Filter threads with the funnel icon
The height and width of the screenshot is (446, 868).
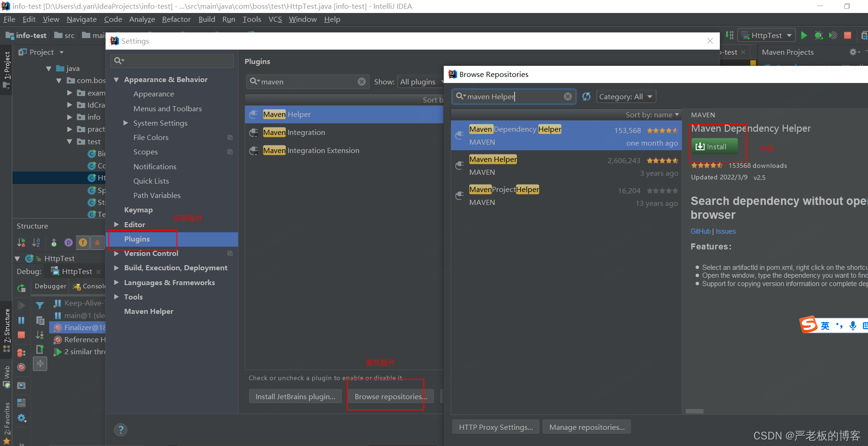pyautogui.click(x=40, y=305)
